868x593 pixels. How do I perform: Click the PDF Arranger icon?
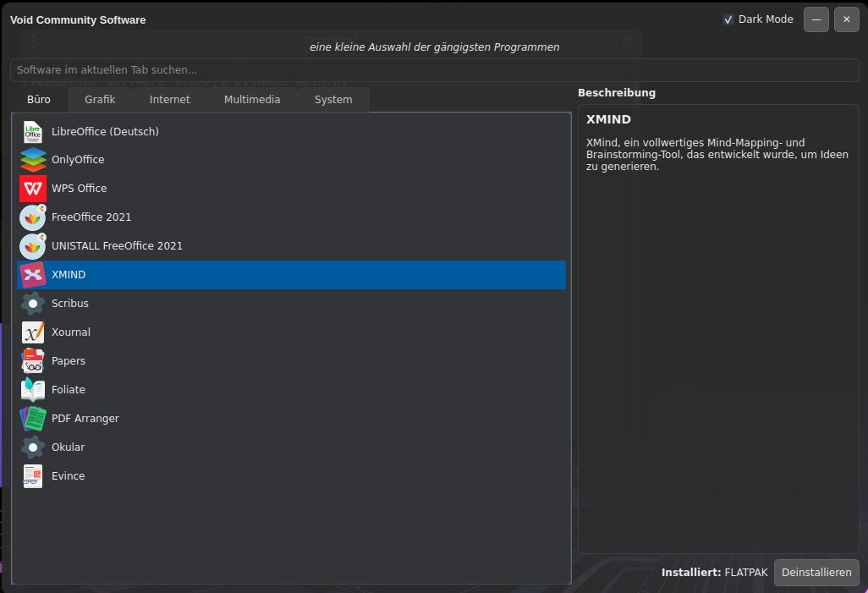point(33,419)
